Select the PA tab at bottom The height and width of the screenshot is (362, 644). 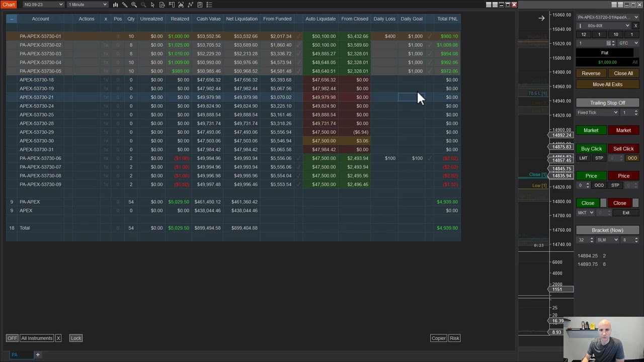point(15,355)
